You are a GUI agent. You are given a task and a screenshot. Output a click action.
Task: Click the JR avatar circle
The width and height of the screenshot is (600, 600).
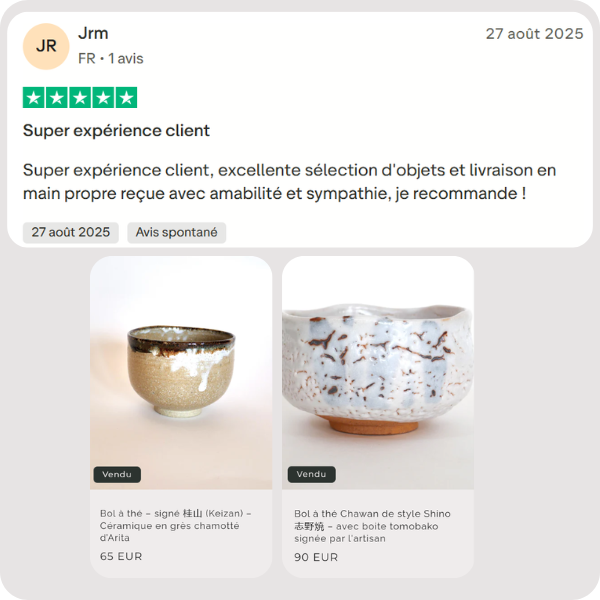click(x=46, y=46)
